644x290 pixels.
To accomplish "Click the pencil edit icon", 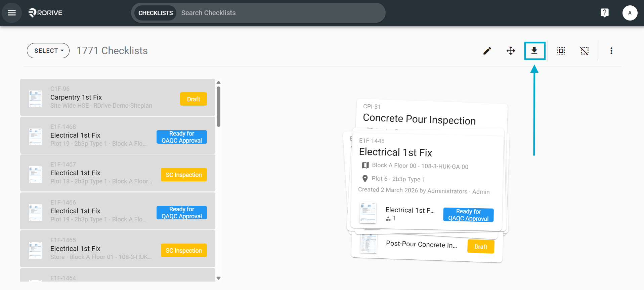I will point(487,51).
